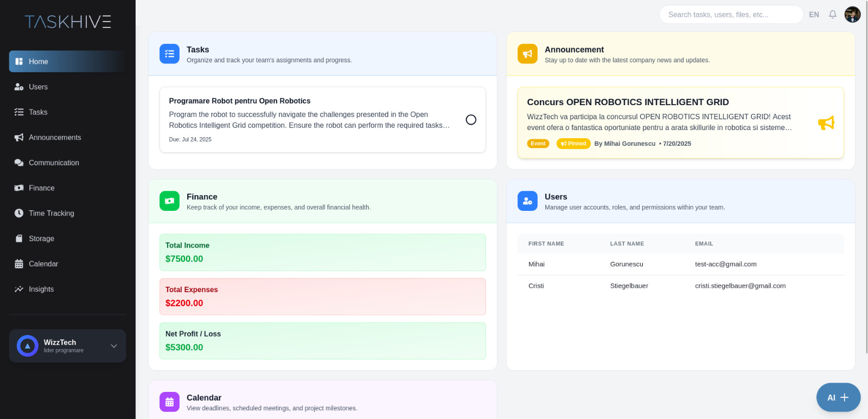Image resolution: width=868 pixels, height=419 pixels.
Task: Open the AI plus assistant button
Action: pyautogui.click(x=838, y=397)
